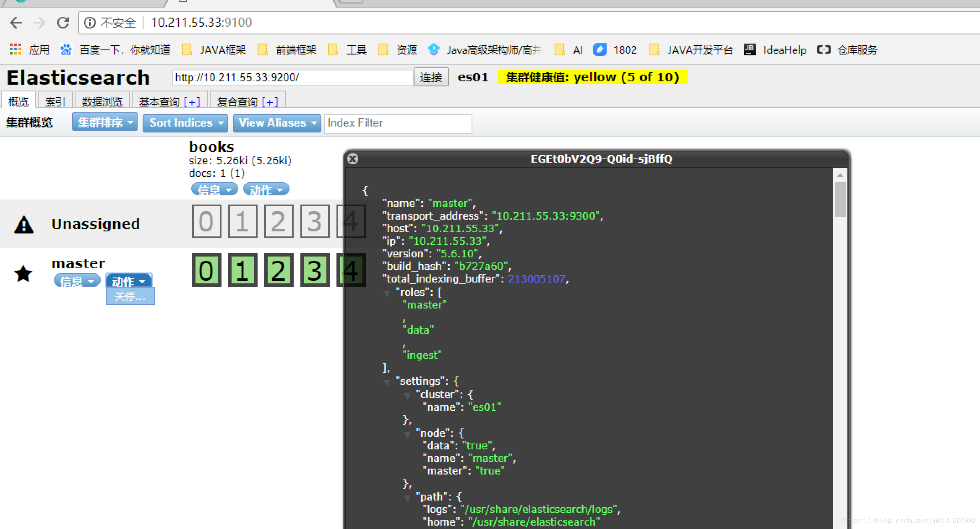Select unassigned shard 0
980x529 pixels.
pos(207,221)
